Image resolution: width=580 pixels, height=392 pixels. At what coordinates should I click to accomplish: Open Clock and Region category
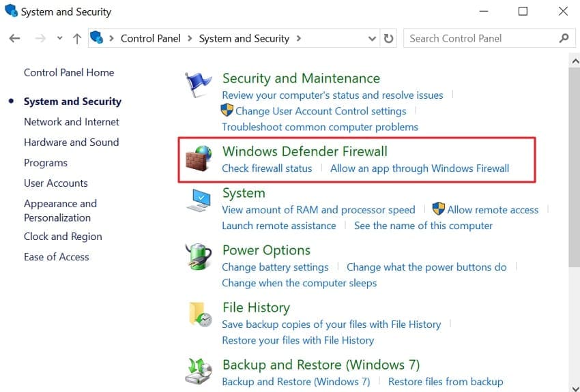pos(63,237)
